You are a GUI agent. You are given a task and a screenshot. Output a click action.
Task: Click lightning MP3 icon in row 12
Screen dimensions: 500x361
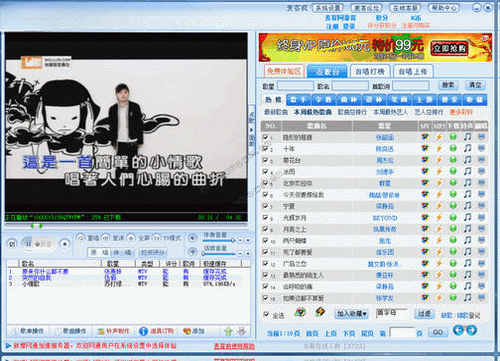point(439,263)
